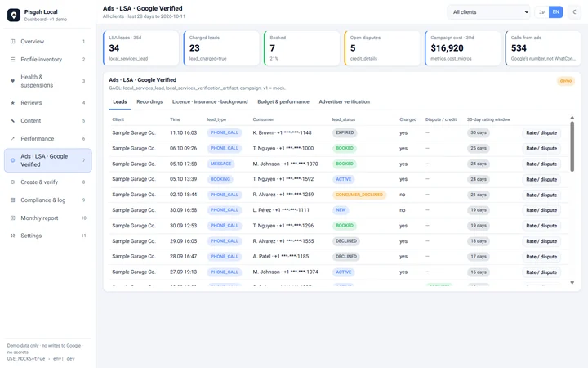Click the Content pencil icon
Viewport: 588px width, 368px height.
(x=13, y=120)
